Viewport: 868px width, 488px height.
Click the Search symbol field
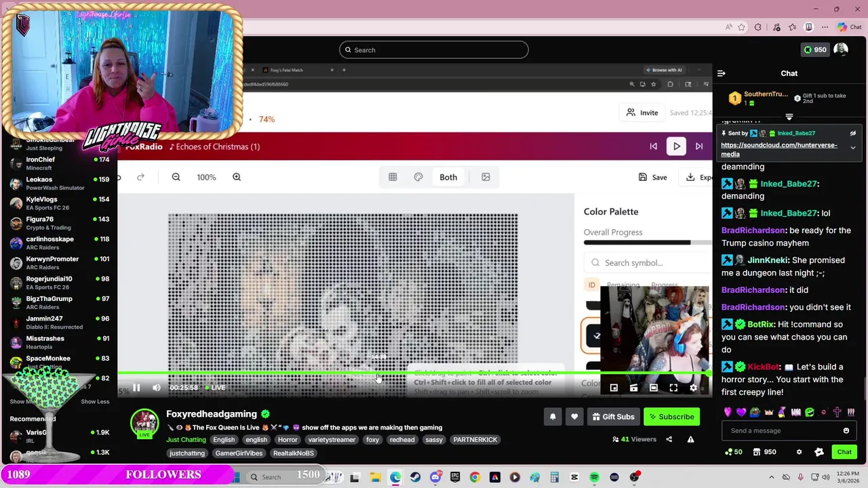point(648,263)
